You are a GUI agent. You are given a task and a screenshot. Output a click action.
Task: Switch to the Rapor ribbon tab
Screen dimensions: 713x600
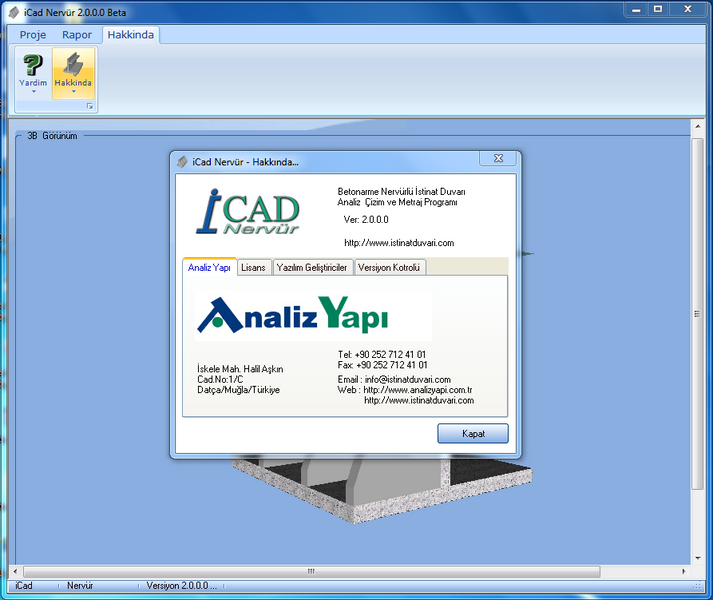77,35
